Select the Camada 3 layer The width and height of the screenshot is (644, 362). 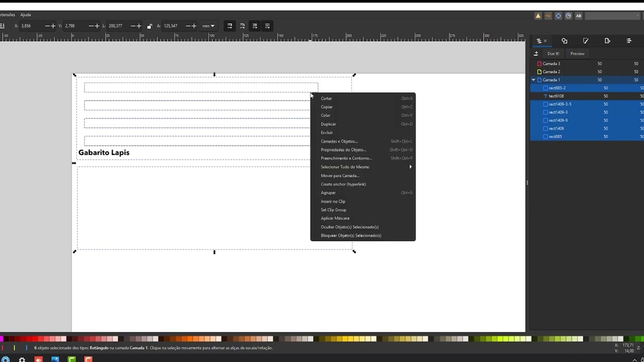[587, 64]
